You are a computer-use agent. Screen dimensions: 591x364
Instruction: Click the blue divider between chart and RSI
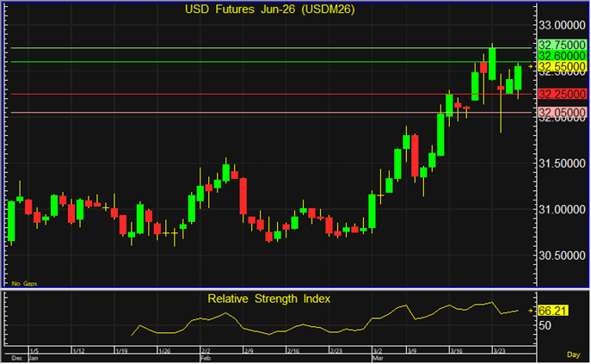pos(268,289)
